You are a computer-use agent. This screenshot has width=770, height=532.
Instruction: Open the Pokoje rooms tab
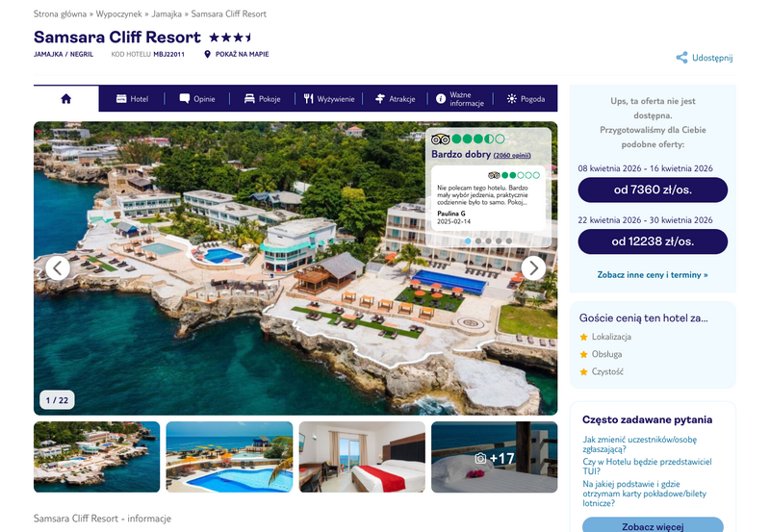coord(262,99)
